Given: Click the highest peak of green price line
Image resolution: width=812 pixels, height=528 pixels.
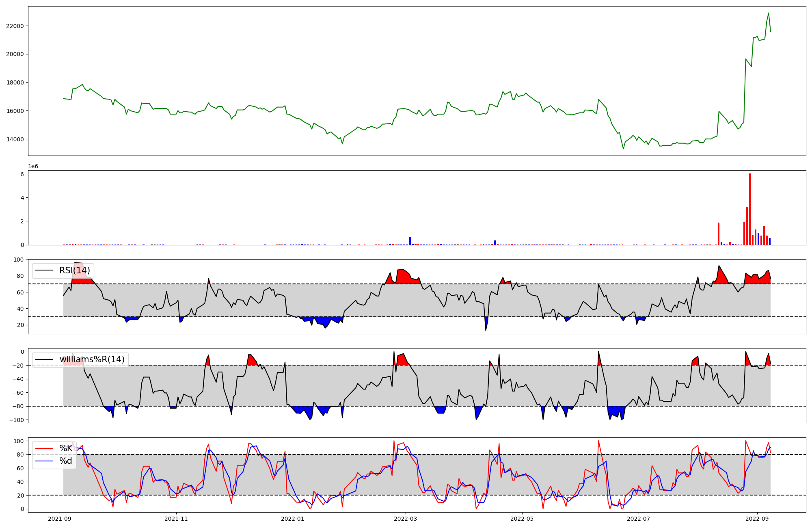Looking at the screenshot, I should (769, 13).
